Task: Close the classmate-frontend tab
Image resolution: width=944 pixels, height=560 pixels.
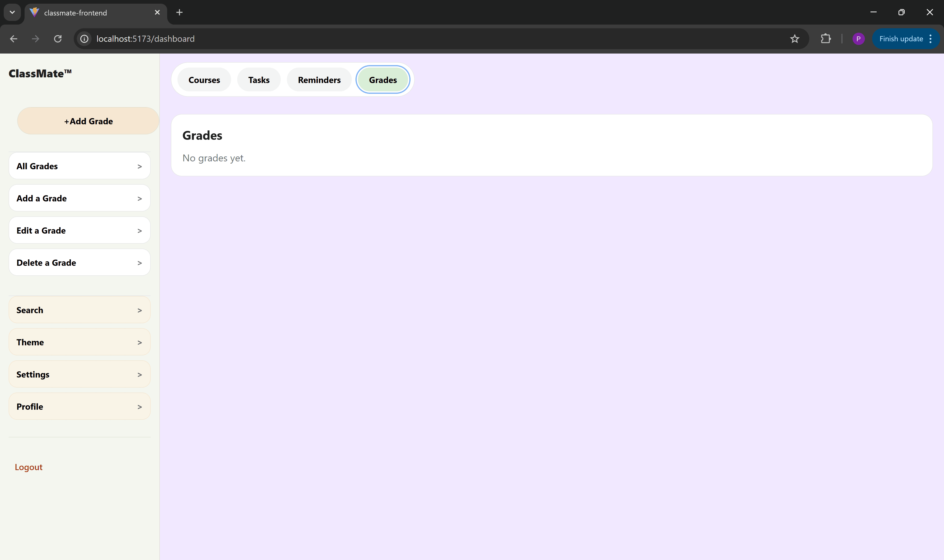Action: click(x=157, y=13)
